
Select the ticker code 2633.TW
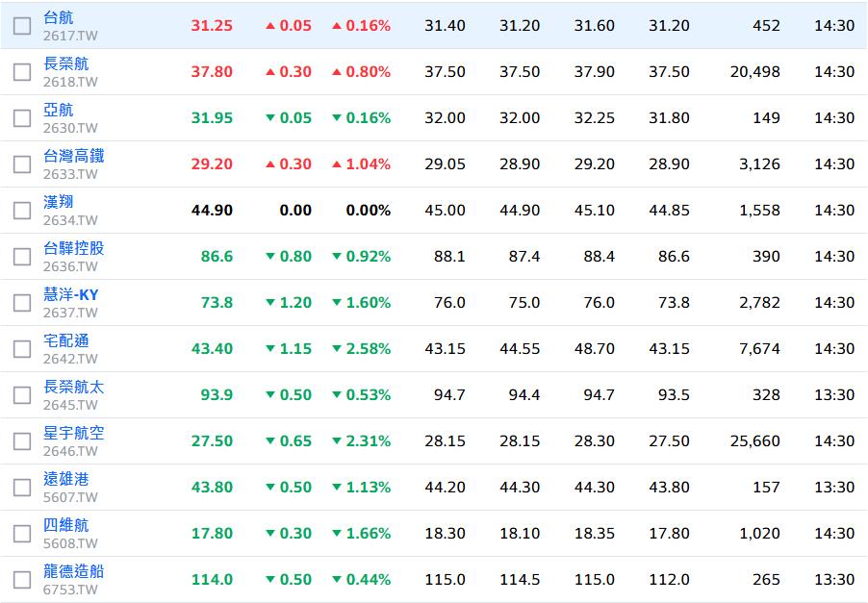click(x=70, y=174)
